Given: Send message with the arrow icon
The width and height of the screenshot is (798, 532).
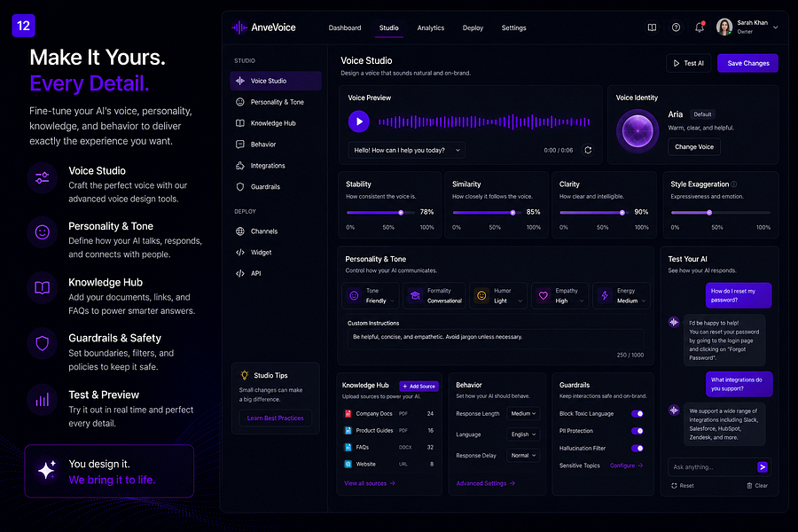Looking at the screenshot, I should 762,467.
